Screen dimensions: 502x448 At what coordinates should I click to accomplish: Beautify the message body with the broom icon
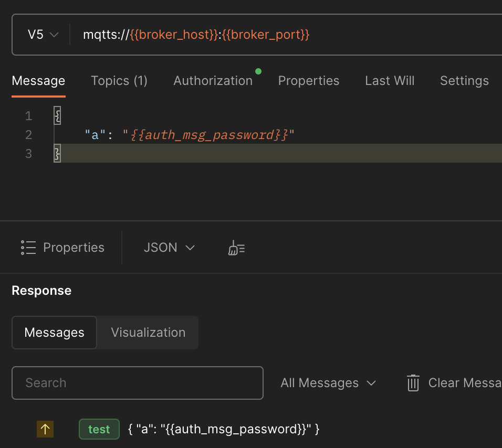pyautogui.click(x=236, y=247)
